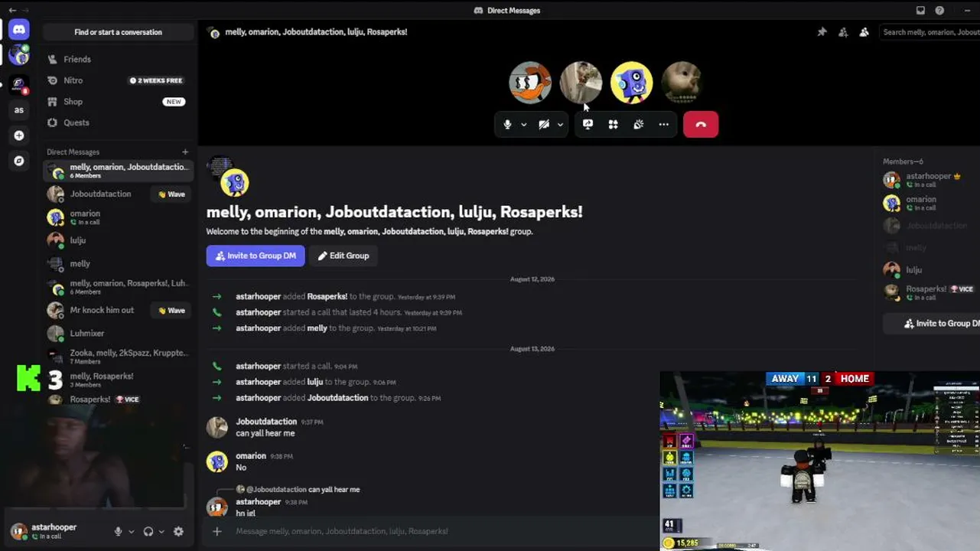Open the inbox icon in title bar
Screen dimensions: 980x551
(920, 11)
